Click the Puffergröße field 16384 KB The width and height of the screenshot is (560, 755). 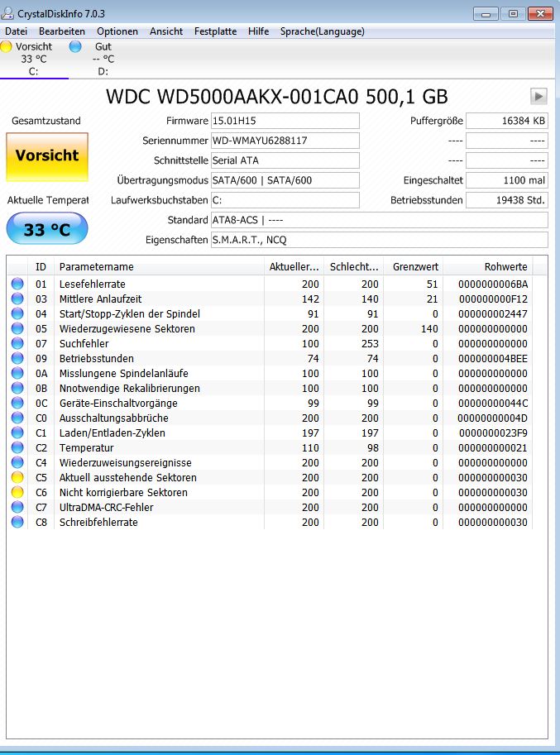[507, 121]
